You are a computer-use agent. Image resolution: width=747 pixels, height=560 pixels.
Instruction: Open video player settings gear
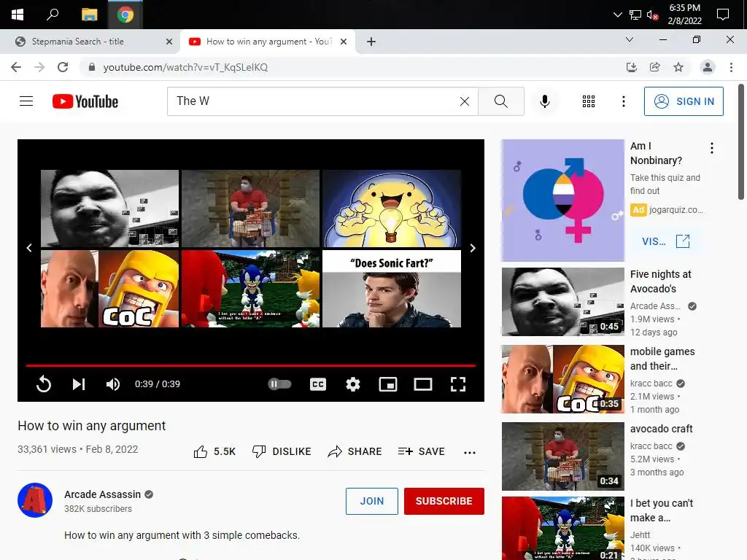pos(353,384)
